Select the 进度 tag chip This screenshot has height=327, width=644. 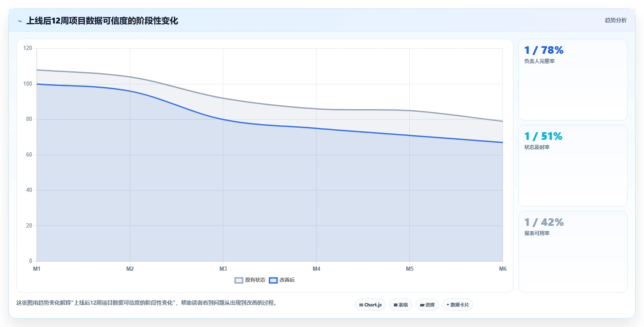click(x=427, y=305)
